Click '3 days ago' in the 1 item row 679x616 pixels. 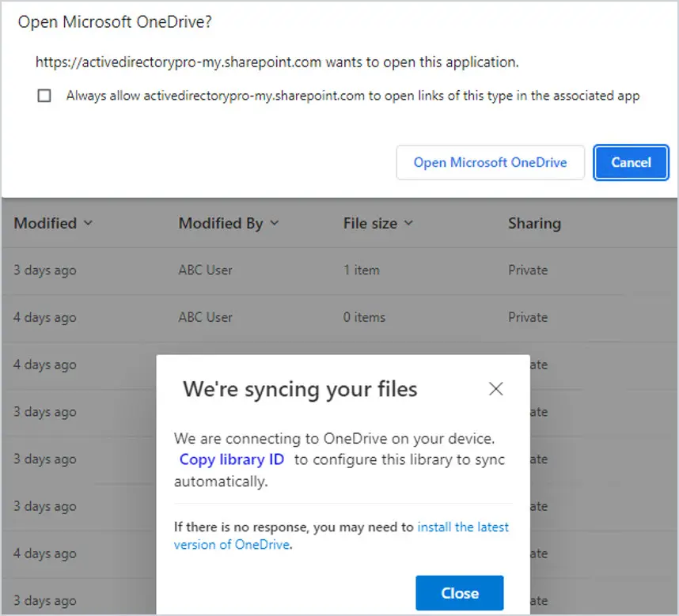click(45, 270)
